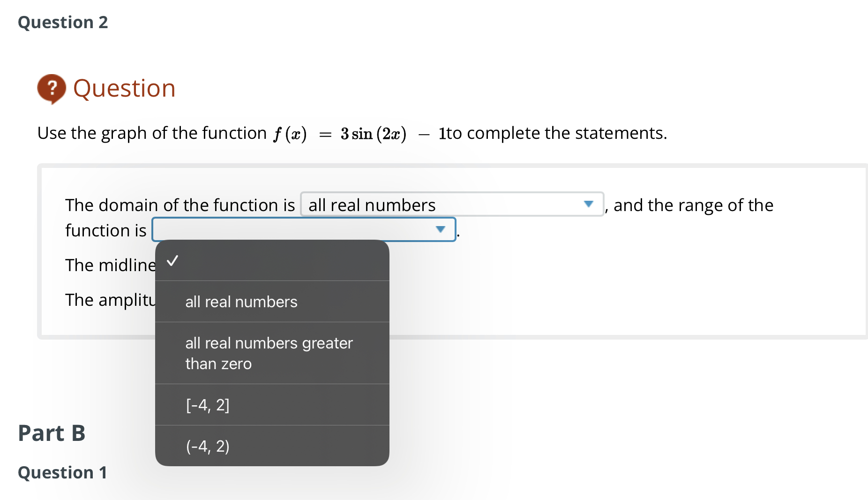Image resolution: width=868 pixels, height=500 pixels.
Task: Click the 'Question' title next to the icon
Action: [125, 88]
